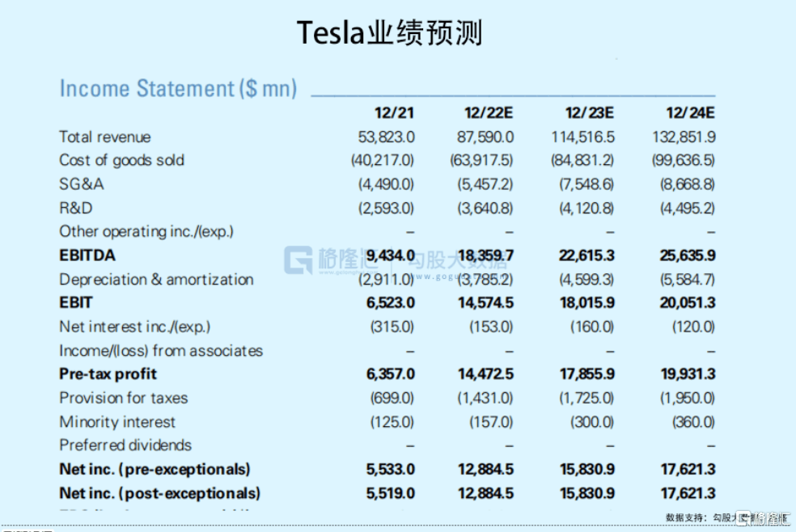Click the bold EBITDA row label
This screenshot has height=532, width=796.
(87, 255)
